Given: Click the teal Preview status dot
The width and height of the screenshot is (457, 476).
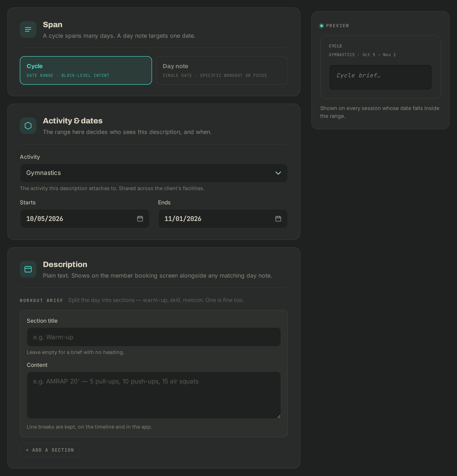Looking at the screenshot, I should pos(321,26).
